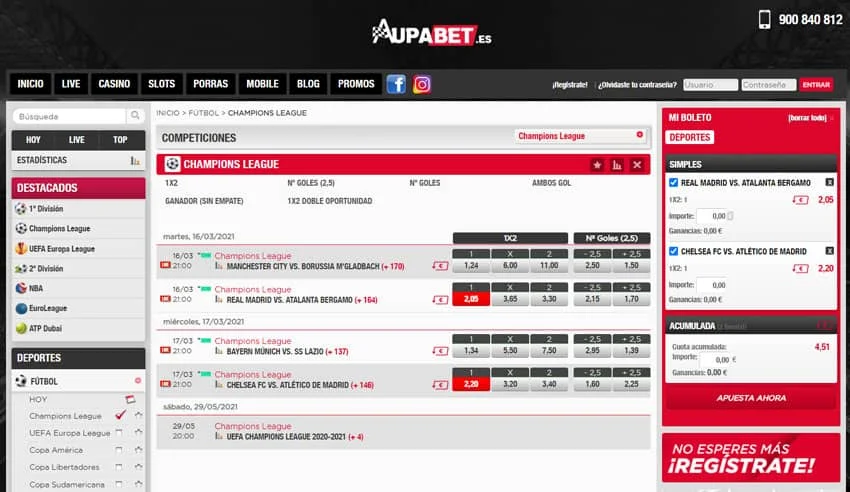This screenshot has height=492, width=850.
Task: Check the UEFA Europa League sidebar checkbox
Action: 119,432
